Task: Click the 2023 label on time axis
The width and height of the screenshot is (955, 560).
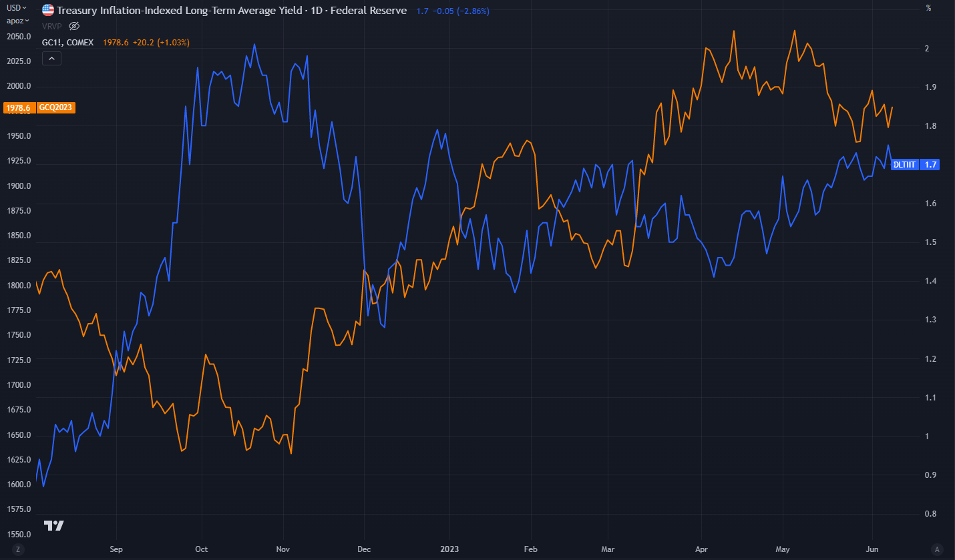Action: coord(449,549)
